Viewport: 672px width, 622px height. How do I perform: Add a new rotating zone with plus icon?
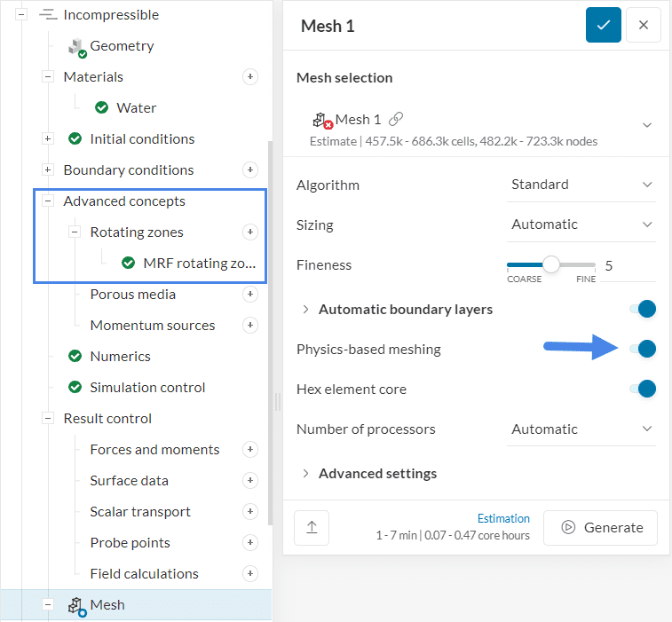point(250,232)
